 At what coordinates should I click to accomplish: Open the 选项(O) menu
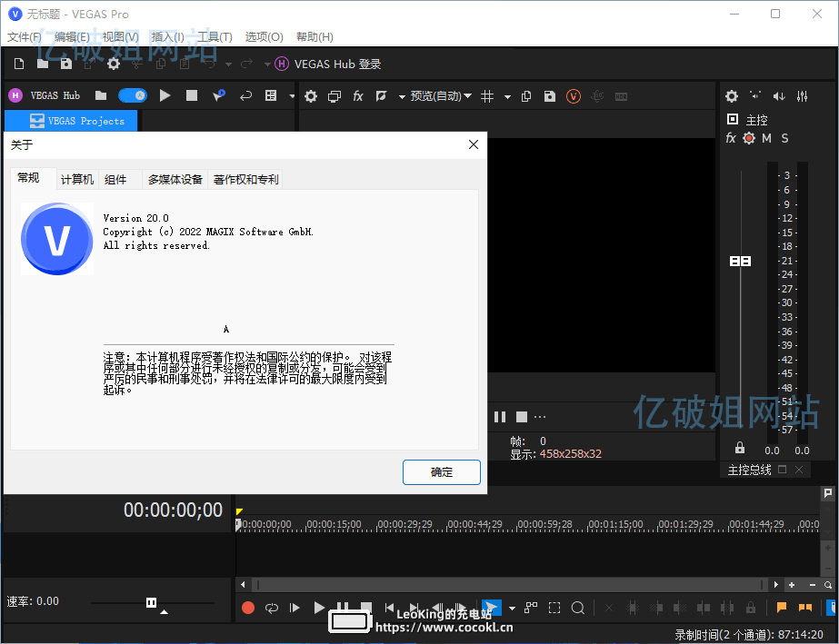pos(264,37)
